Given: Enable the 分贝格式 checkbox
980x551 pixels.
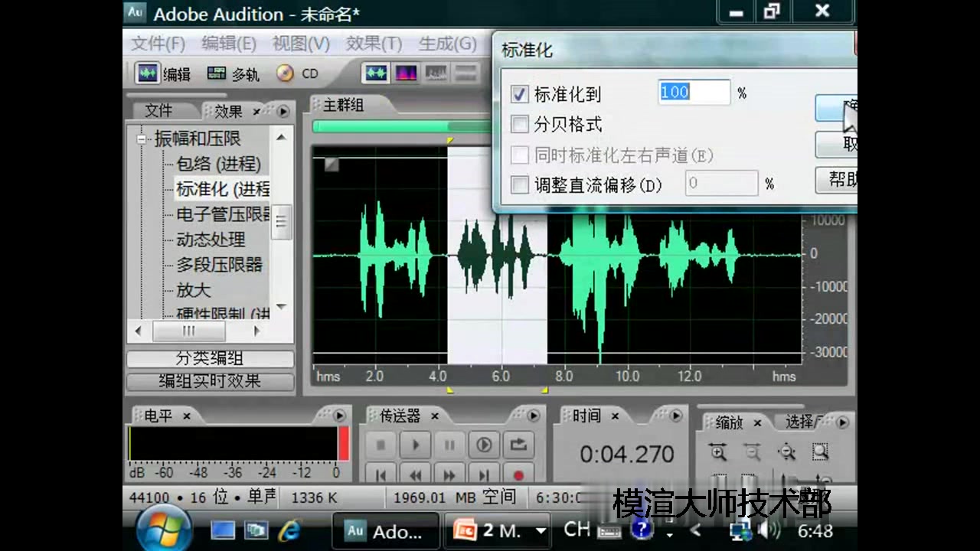Looking at the screenshot, I should 520,124.
